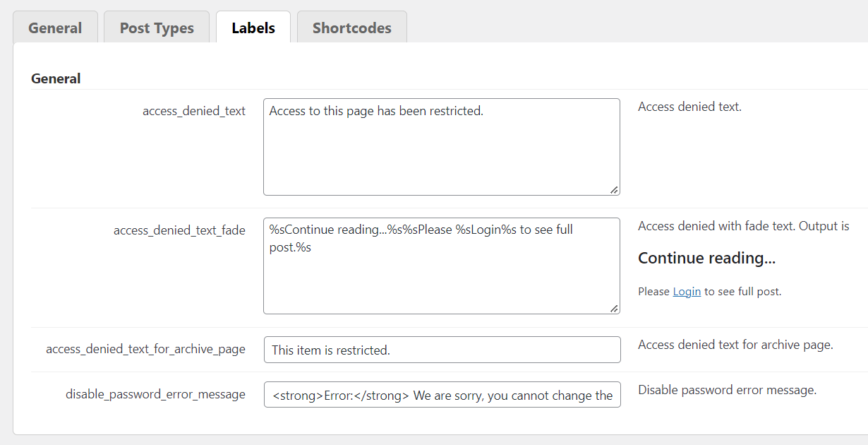Click the disable_password_error_message label
The image size is (868, 445).
coord(155,394)
